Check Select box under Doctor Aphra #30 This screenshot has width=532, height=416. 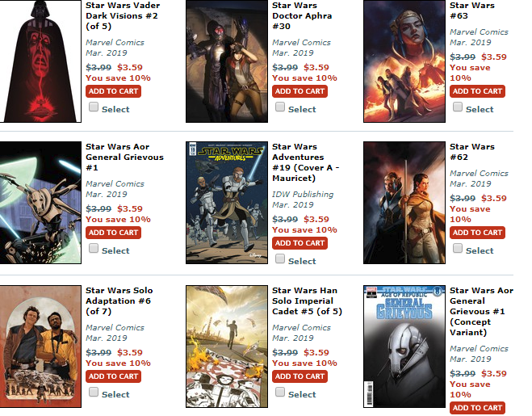pyautogui.click(x=280, y=107)
